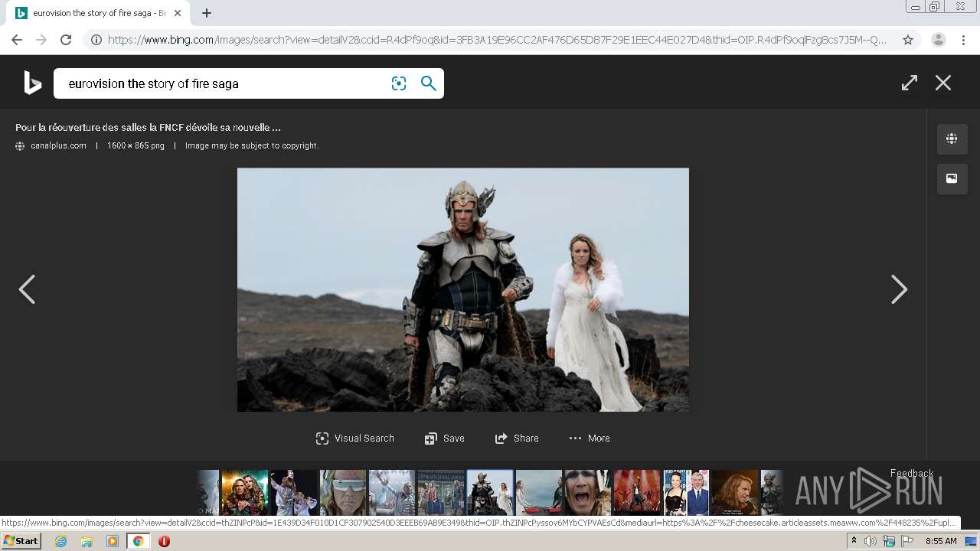
Task: Open Chrome profile avatar menu
Action: click(939, 40)
